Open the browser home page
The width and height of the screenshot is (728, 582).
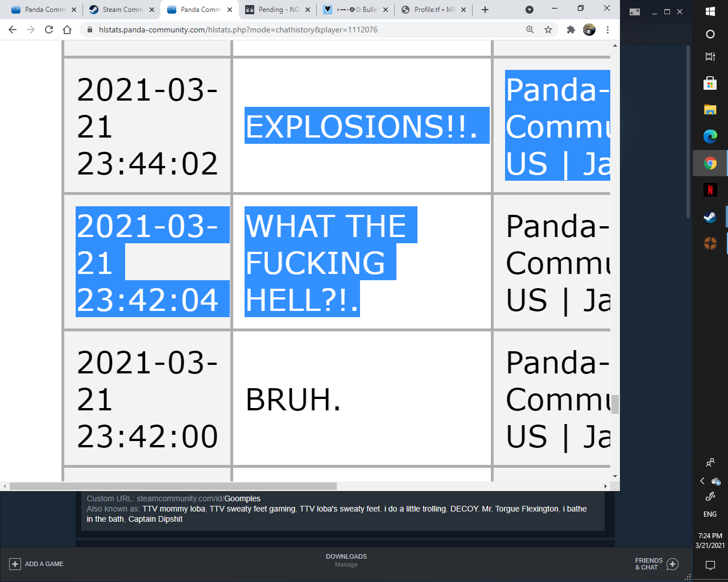click(67, 30)
